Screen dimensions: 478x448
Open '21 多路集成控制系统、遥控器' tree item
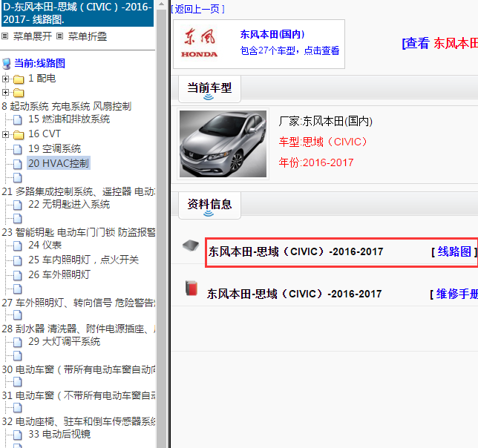(x=79, y=191)
